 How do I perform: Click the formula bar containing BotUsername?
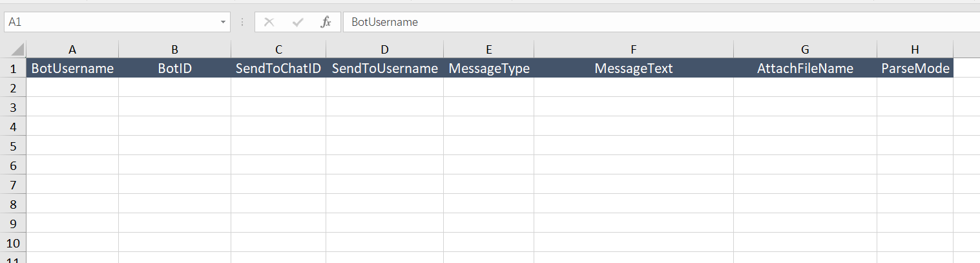tap(646, 22)
